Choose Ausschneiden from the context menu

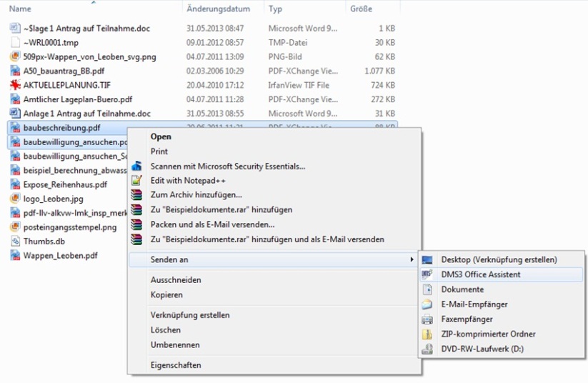coord(176,280)
